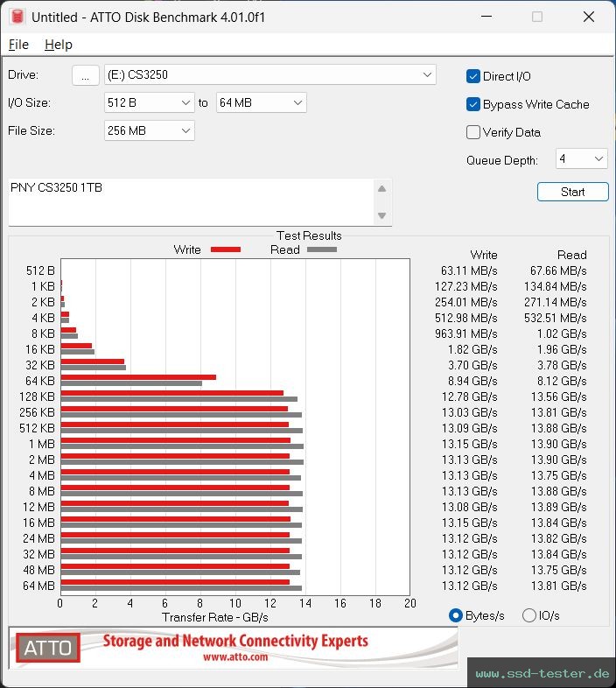The height and width of the screenshot is (688, 616).
Task: Click the Read column header in results
Action: tap(571, 255)
